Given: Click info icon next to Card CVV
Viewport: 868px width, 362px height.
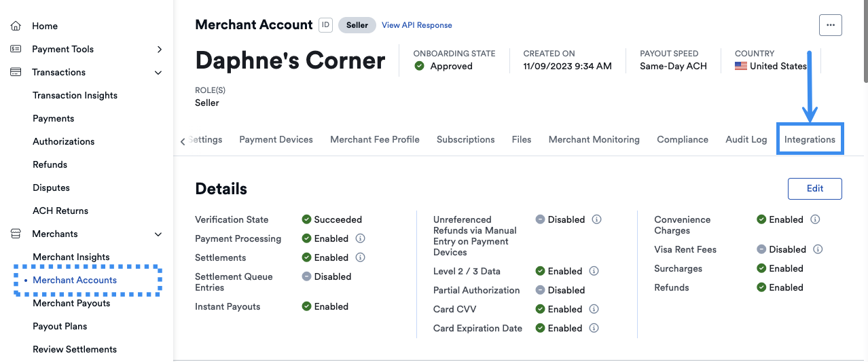Looking at the screenshot, I should point(594,309).
